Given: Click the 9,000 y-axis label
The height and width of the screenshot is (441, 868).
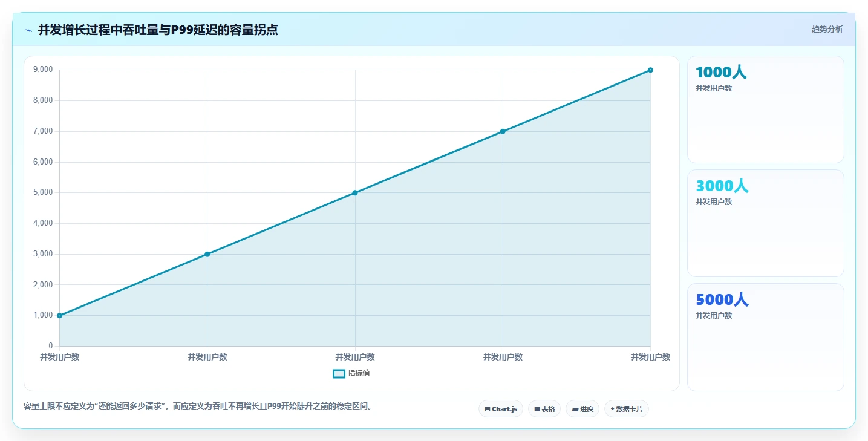Looking at the screenshot, I should [x=43, y=70].
